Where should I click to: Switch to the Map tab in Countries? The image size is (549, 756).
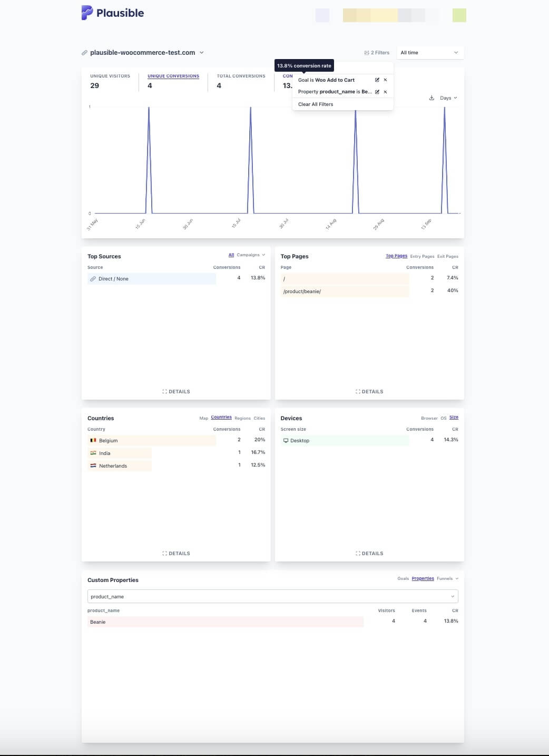(x=203, y=418)
